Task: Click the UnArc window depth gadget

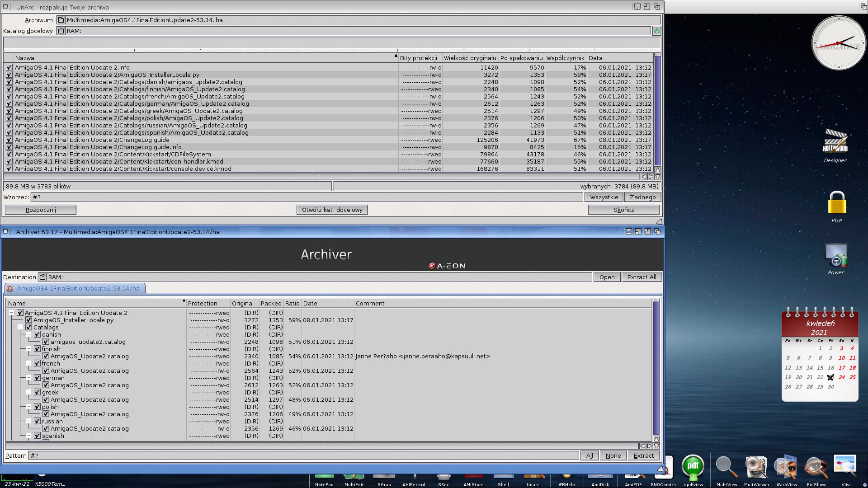Action: (x=656, y=7)
